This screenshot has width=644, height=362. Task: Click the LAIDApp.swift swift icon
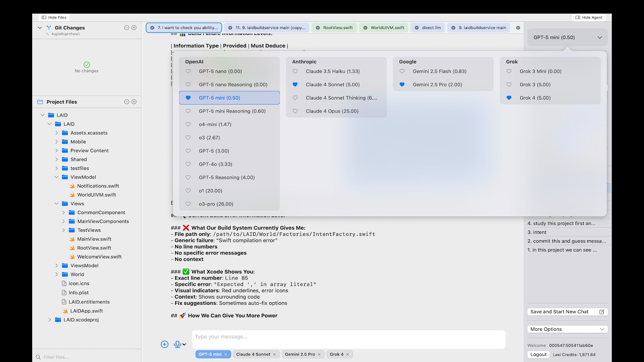point(65,311)
